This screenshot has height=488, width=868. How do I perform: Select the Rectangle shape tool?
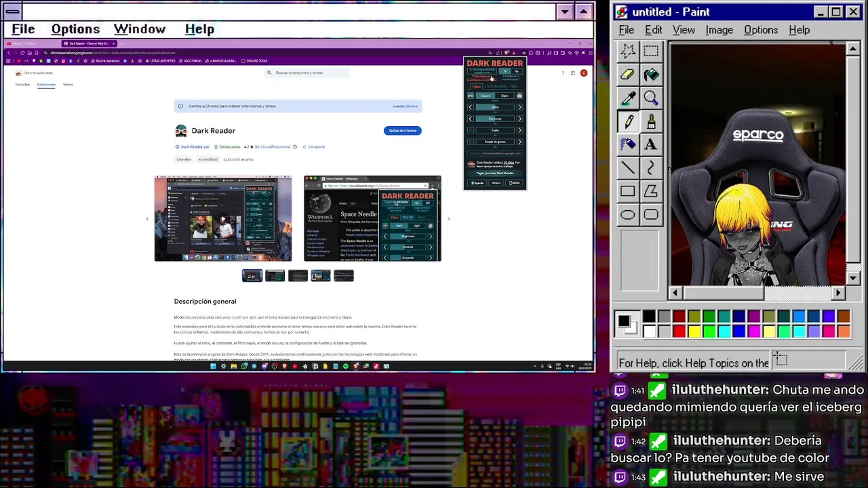click(x=628, y=192)
